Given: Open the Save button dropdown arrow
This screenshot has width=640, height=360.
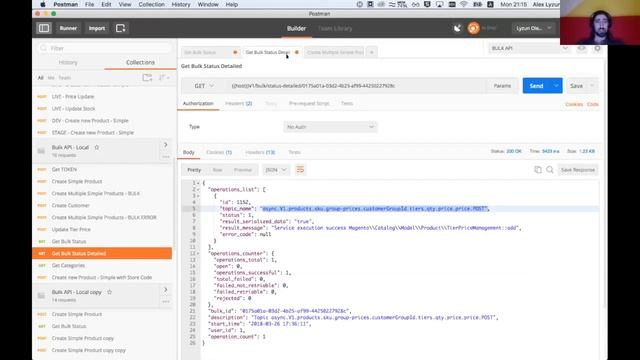Looking at the screenshot, I should click(592, 86).
